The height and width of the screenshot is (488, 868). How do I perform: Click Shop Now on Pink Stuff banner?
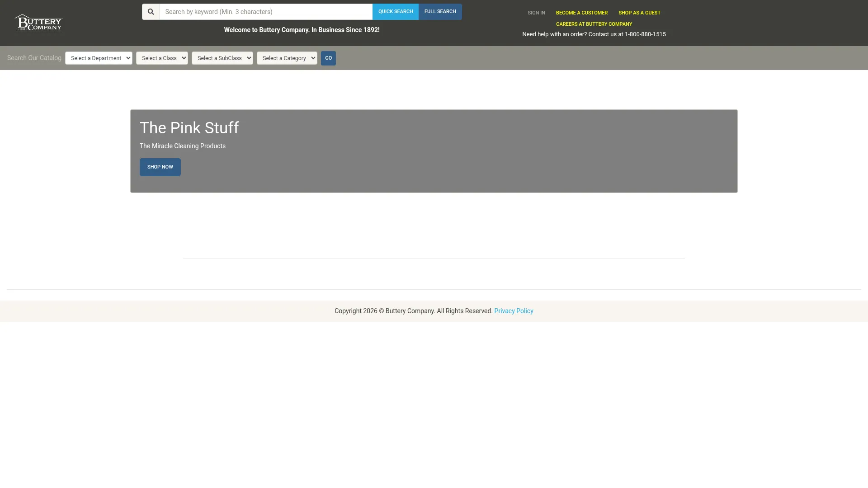pyautogui.click(x=160, y=167)
